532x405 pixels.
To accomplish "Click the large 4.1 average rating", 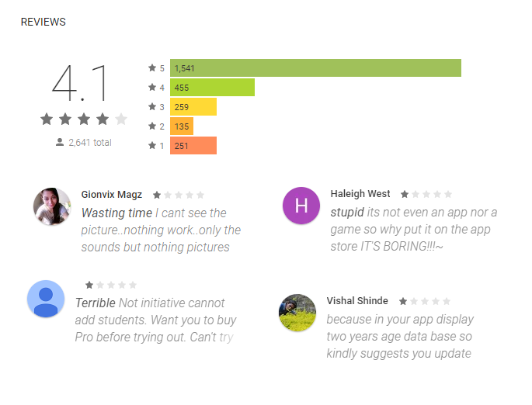I will pyautogui.click(x=80, y=83).
